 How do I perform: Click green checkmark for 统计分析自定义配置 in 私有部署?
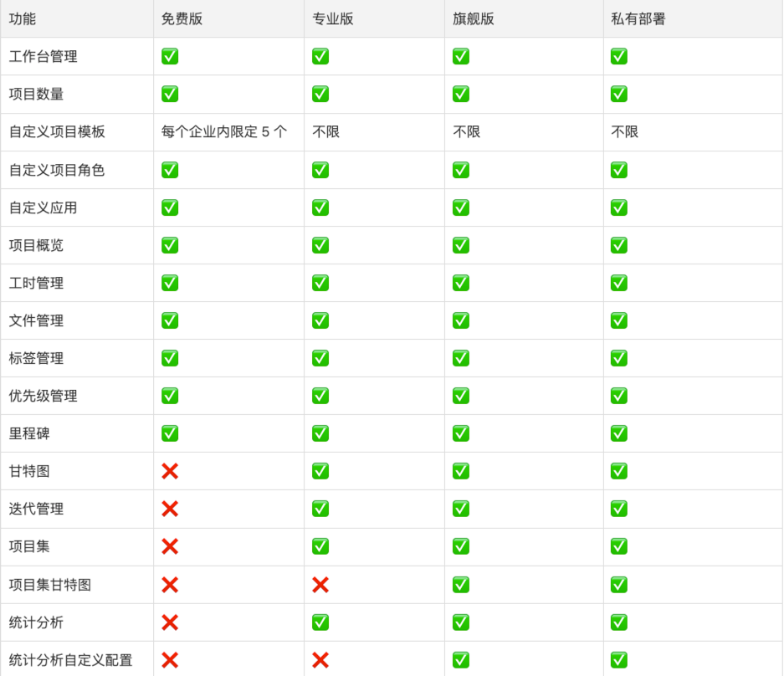point(619,660)
